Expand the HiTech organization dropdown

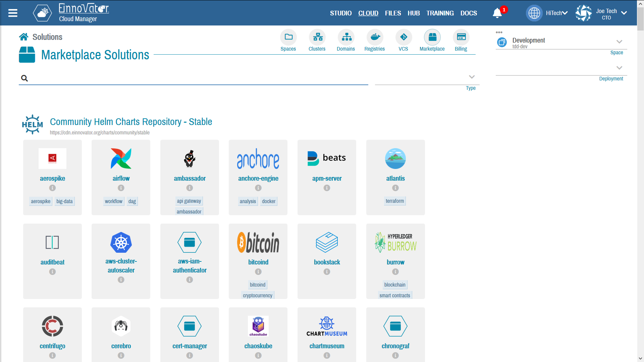click(565, 13)
